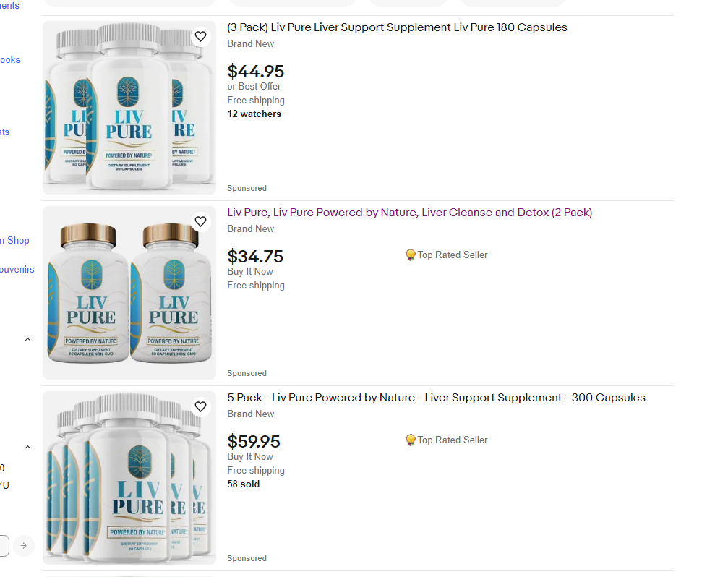Screen dimensions: 728x577
Task: Click the heart icon on the 2 Pack listing
Action: pos(201,222)
